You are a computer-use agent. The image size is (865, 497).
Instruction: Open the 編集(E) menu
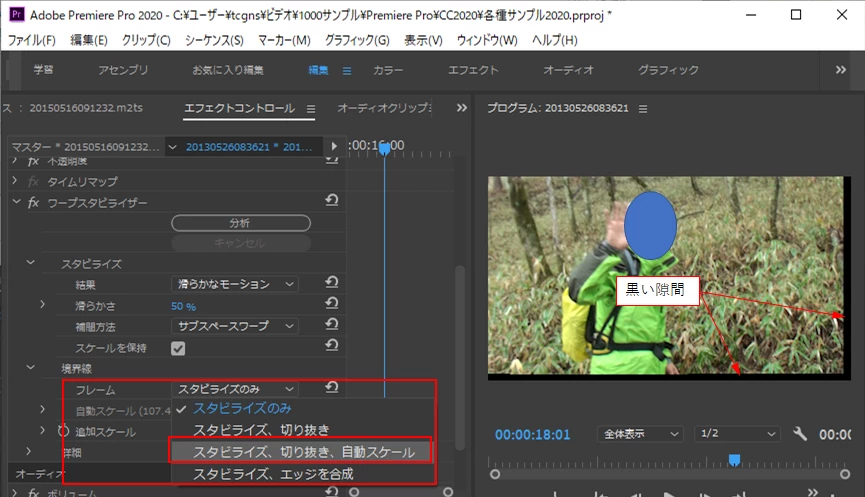89,40
